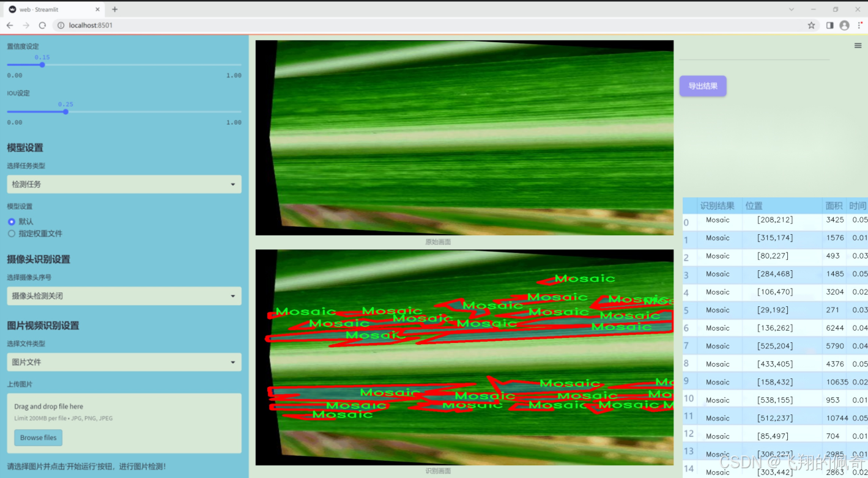Viewport: 868px width, 478px height.
Task: Click the site info icon in address bar
Action: [61, 25]
